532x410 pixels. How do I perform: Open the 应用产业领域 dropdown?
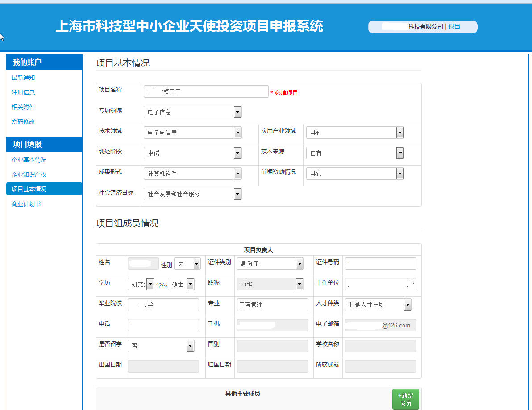355,133
